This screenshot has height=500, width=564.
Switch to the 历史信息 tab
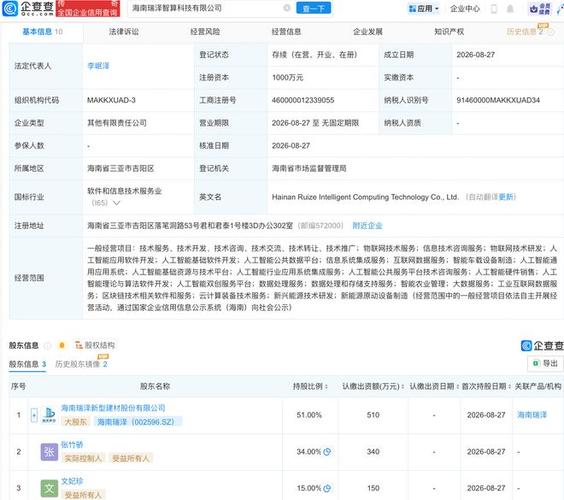525,32
